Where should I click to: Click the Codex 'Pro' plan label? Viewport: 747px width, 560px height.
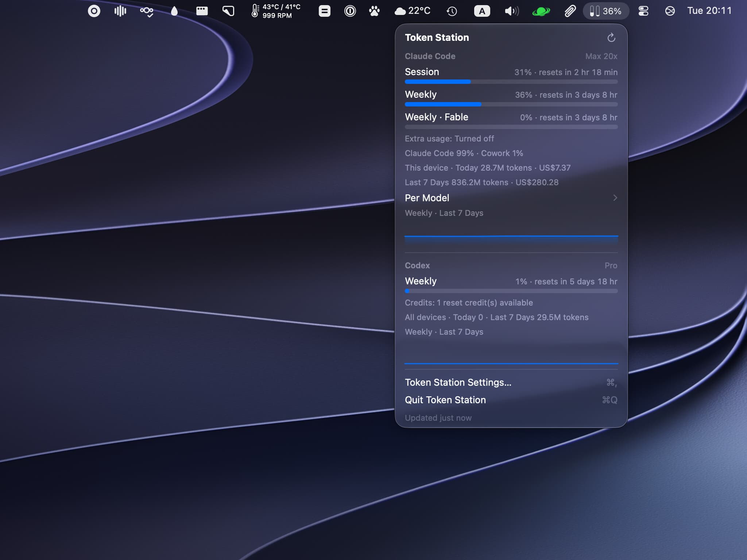pyautogui.click(x=611, y=266)
